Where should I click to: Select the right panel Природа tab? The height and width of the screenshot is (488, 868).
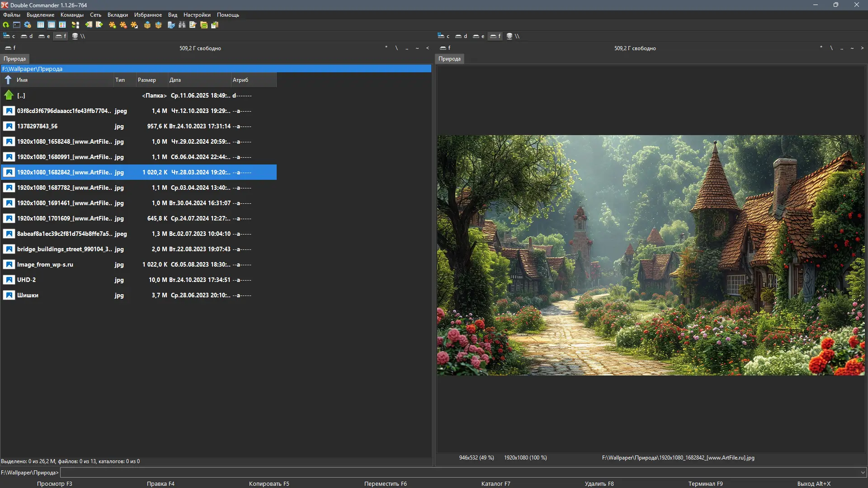449,59
